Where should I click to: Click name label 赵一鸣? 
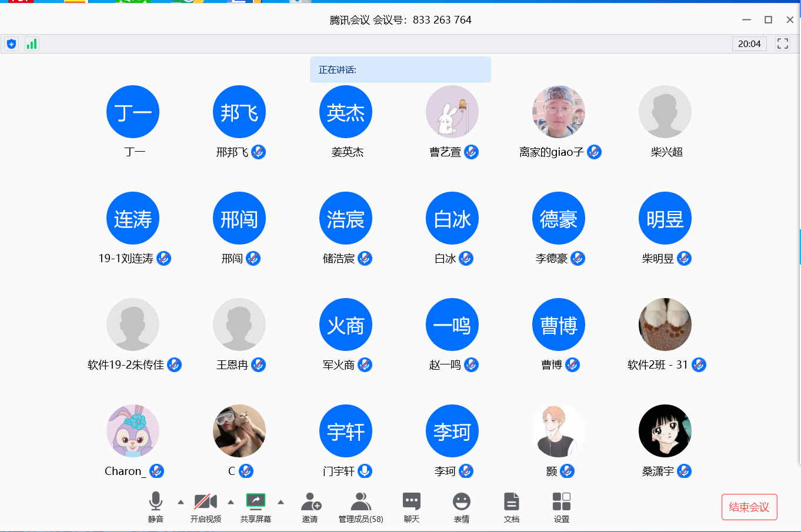(x=445, y=365)
